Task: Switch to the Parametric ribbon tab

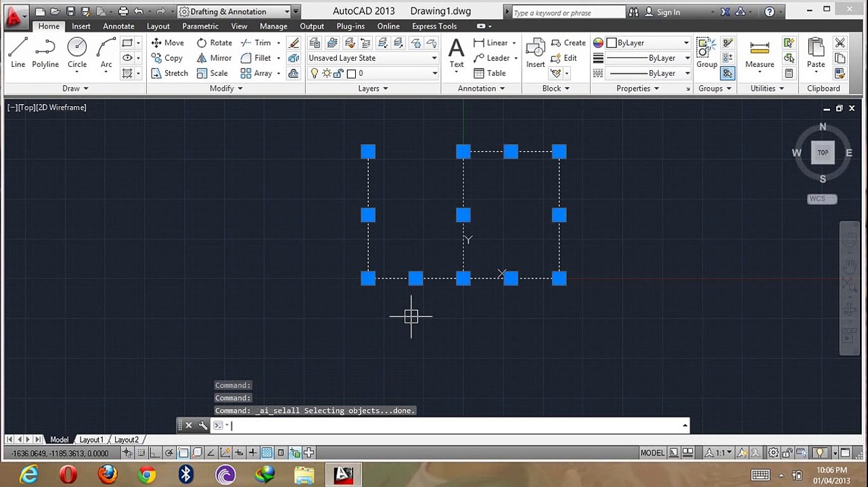Action: (x=200, y=26)
